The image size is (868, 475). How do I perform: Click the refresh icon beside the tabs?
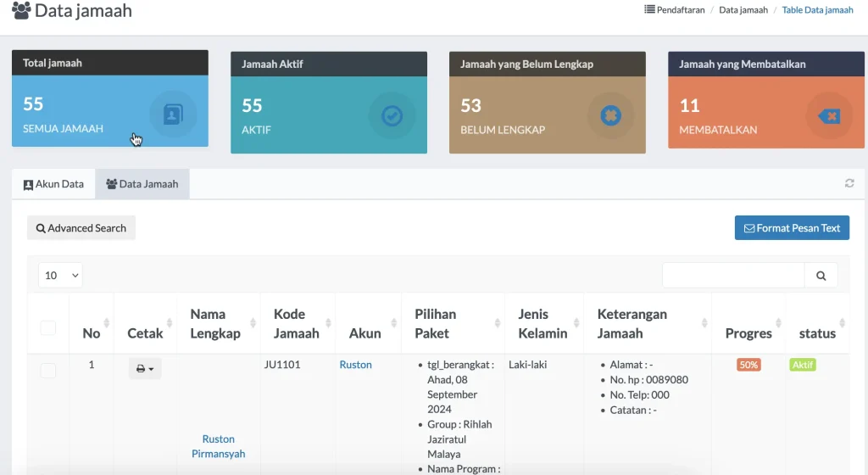point(849,183)
